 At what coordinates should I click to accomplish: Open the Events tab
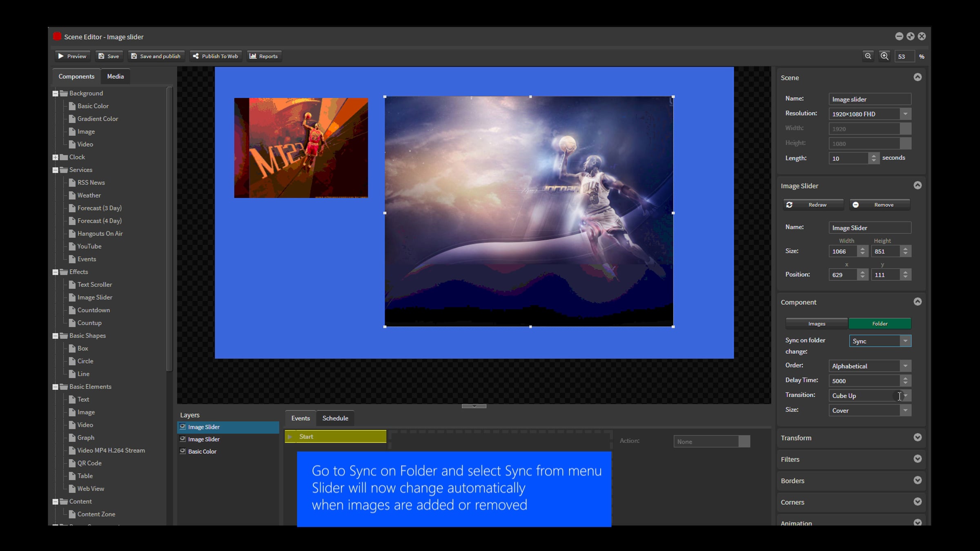click(301, 418)
